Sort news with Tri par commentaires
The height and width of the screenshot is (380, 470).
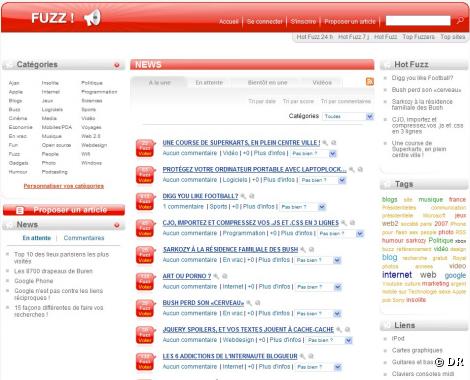tap(346, 101)
